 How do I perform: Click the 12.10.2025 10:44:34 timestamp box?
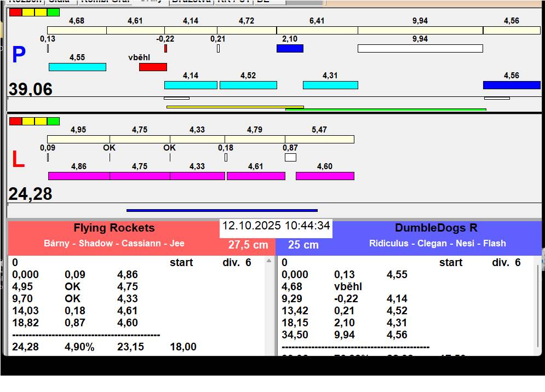[x=276, y=226]
